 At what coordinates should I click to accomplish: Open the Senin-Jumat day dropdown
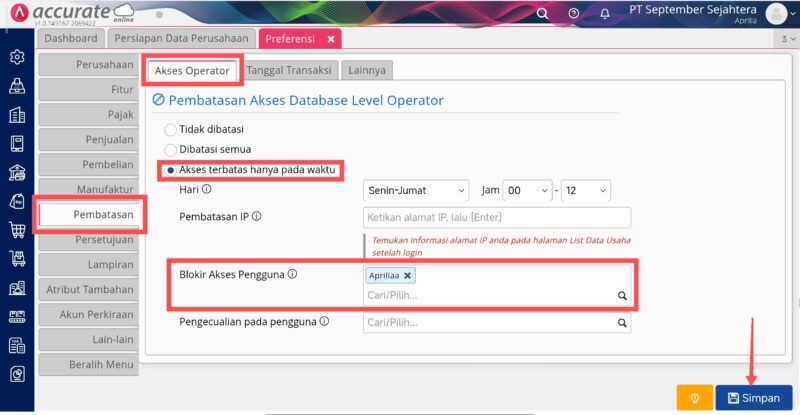pyautogui.click(x=416, y=190)
